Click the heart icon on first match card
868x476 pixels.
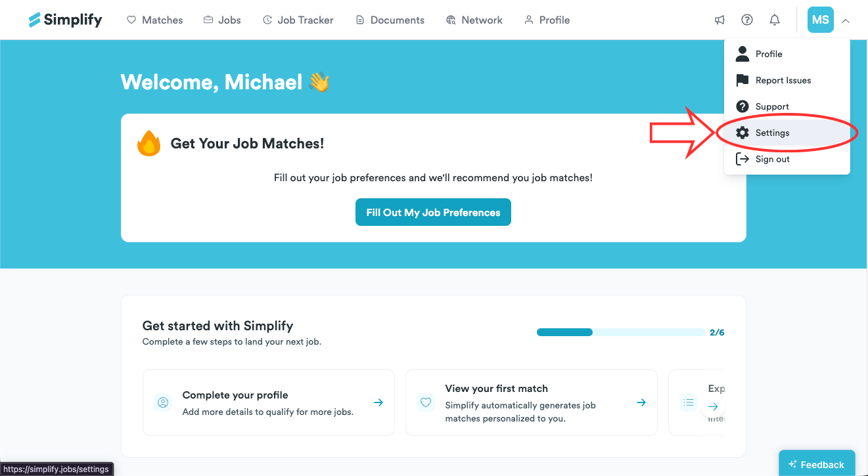[426, 402]
